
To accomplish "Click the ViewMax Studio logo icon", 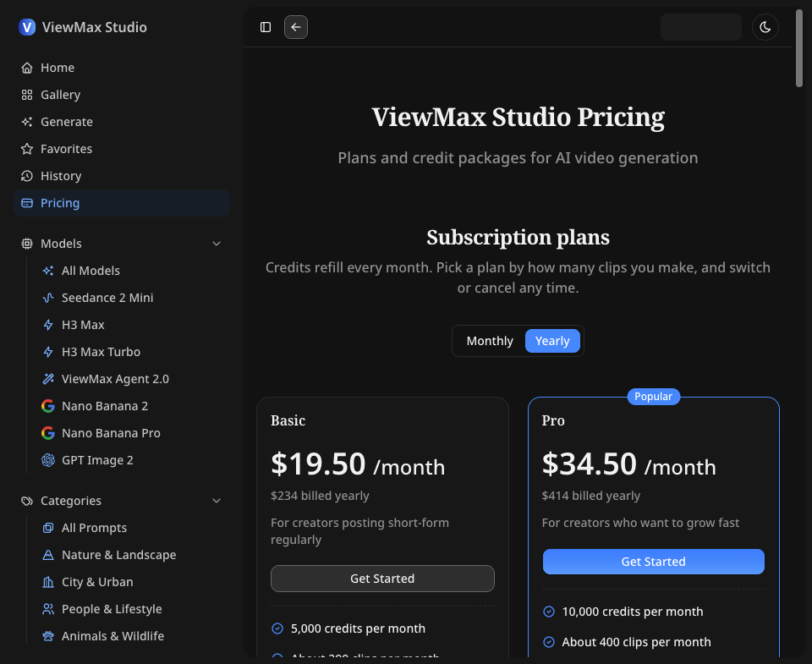I will click(x=27, y=27).
